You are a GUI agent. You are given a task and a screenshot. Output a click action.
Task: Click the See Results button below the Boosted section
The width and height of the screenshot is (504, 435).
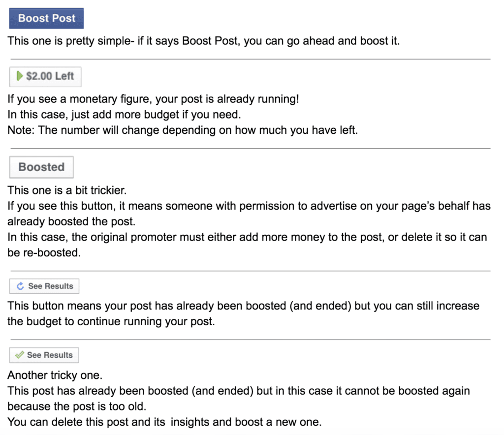(44, 286)
